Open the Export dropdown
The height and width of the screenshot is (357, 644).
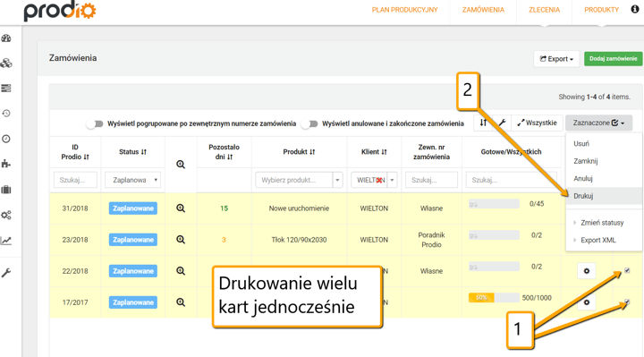point(556,59)
